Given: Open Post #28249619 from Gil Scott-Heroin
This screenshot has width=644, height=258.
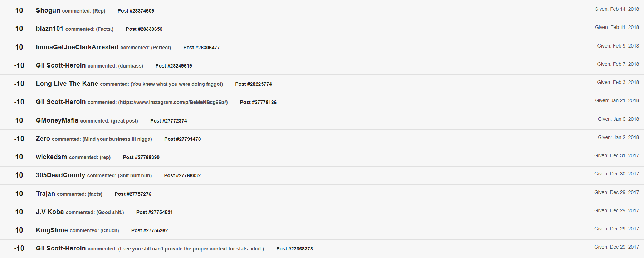Looking at the screenshot, I should [x=174, y=66].
